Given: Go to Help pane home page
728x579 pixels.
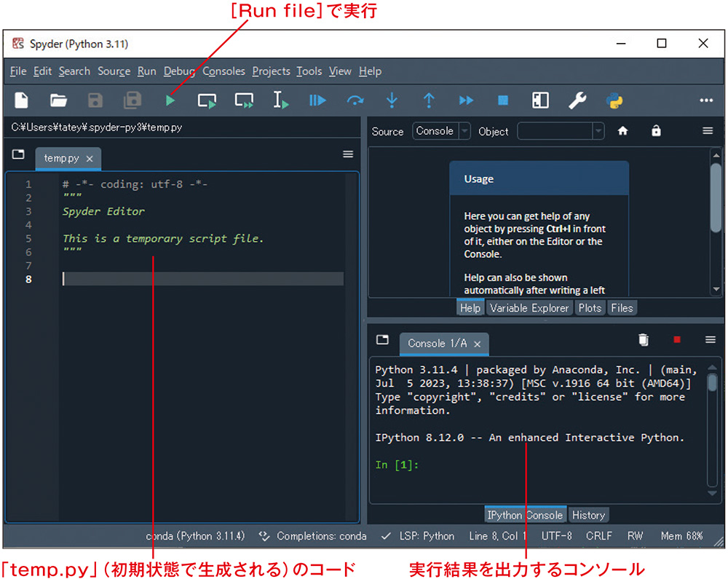Looking at the screenshot, I should click(622, 131).
